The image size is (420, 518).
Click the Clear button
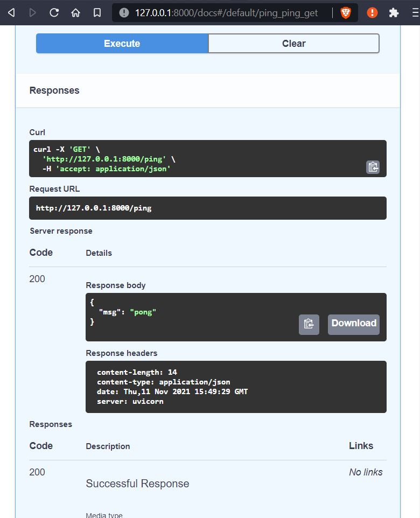pos(294,43)
